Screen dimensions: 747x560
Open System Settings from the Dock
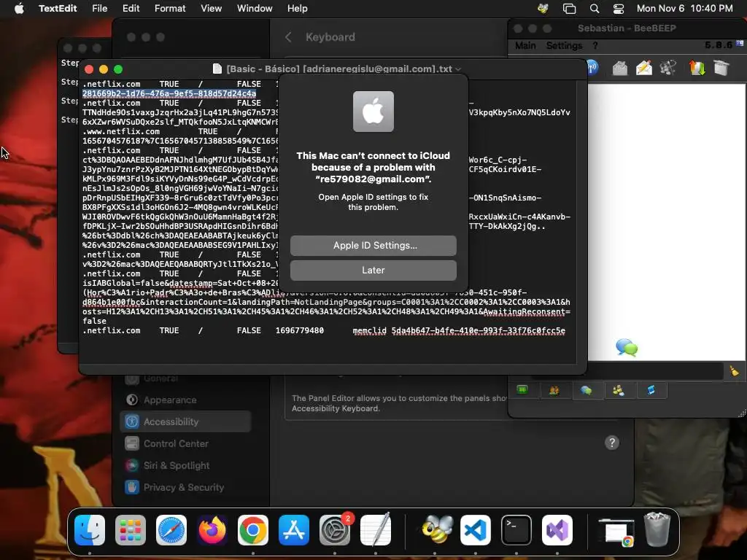334,529
